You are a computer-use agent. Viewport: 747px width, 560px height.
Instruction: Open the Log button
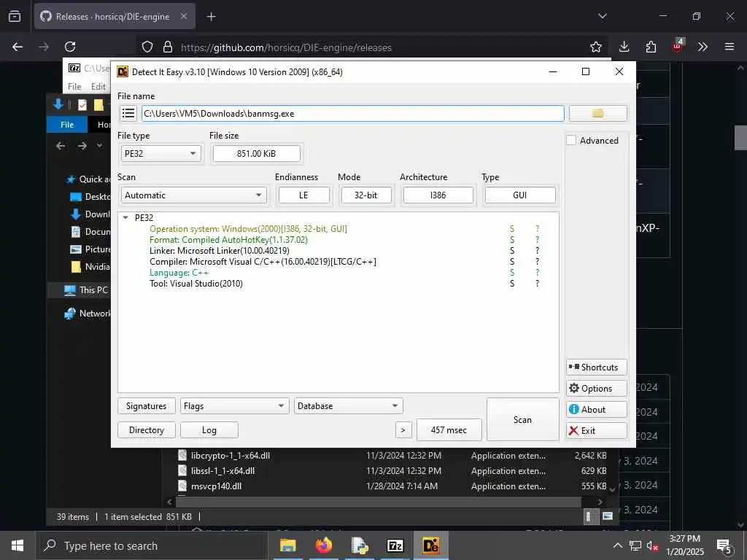point(209,430)
